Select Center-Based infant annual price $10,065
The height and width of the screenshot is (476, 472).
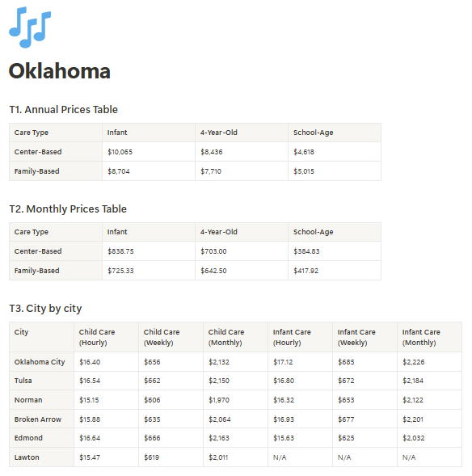click(149, 152)
